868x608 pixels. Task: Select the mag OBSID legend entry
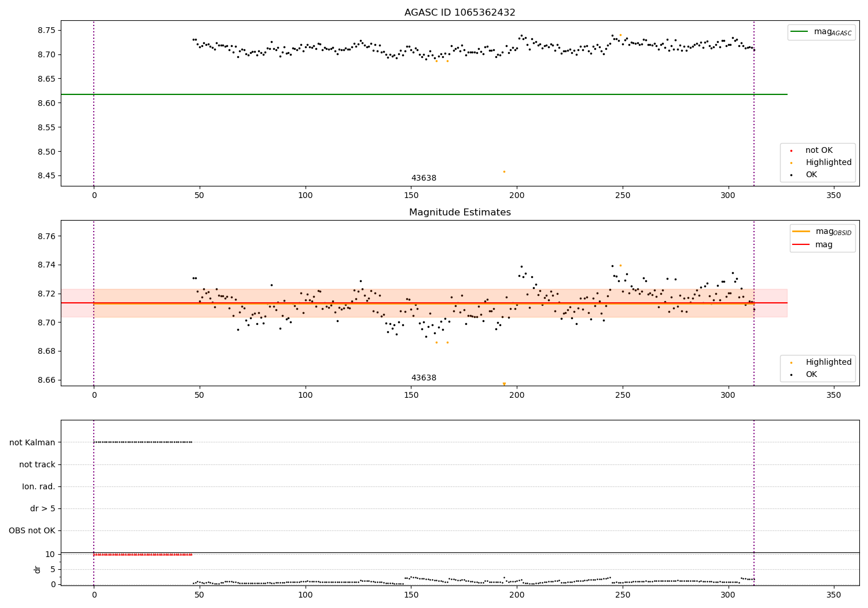point(822,232)
